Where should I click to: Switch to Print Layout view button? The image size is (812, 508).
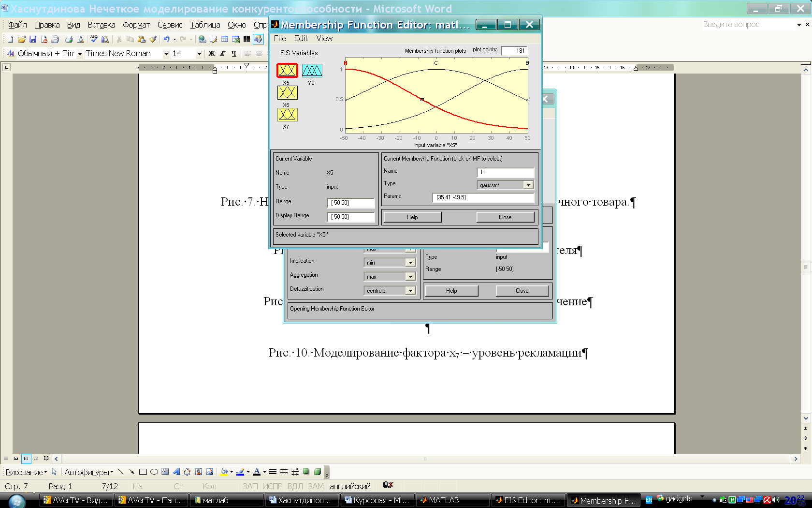pos(26,458)
